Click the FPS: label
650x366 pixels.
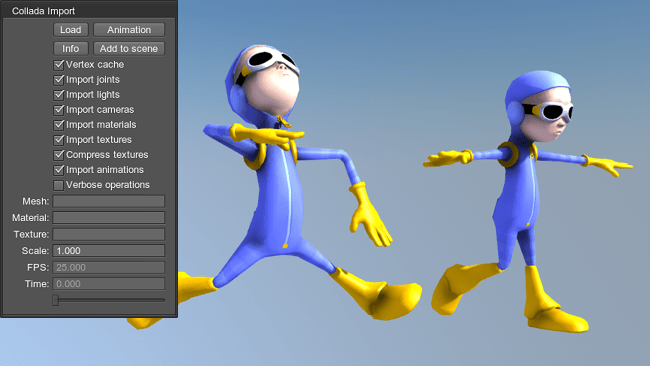tap(38, 267)
